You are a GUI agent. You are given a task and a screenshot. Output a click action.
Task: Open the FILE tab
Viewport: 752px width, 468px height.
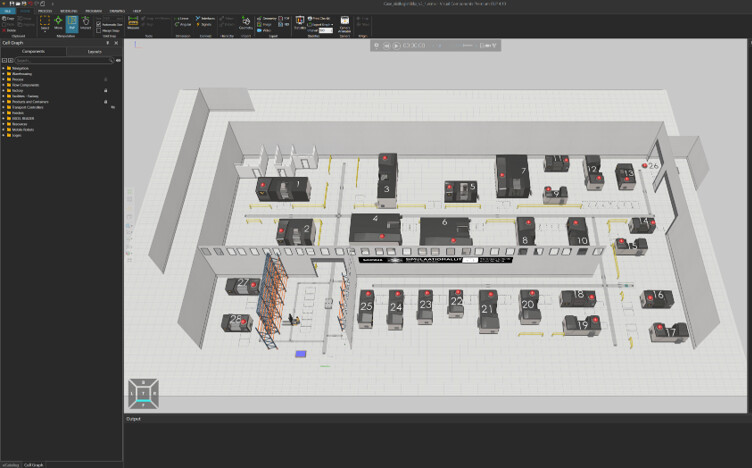(x=8, y=11)
